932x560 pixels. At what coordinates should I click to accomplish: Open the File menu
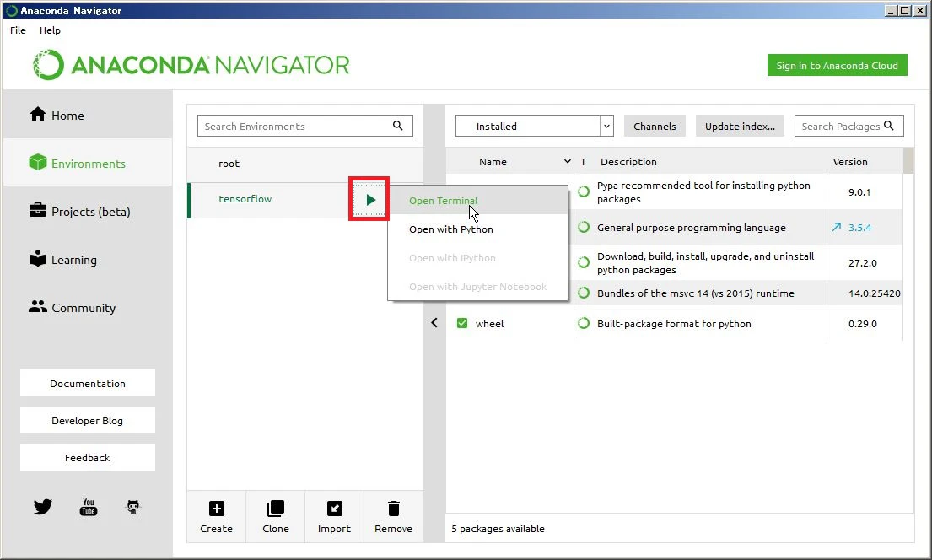click(18, 30)
